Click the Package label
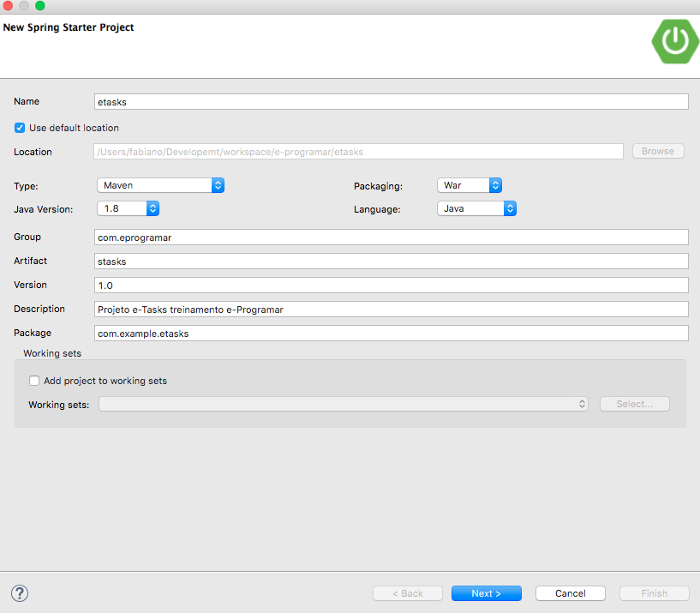Image resolution: width=700 pixels, height=613 pixels. pyautogui.click(x=33, y=333)
